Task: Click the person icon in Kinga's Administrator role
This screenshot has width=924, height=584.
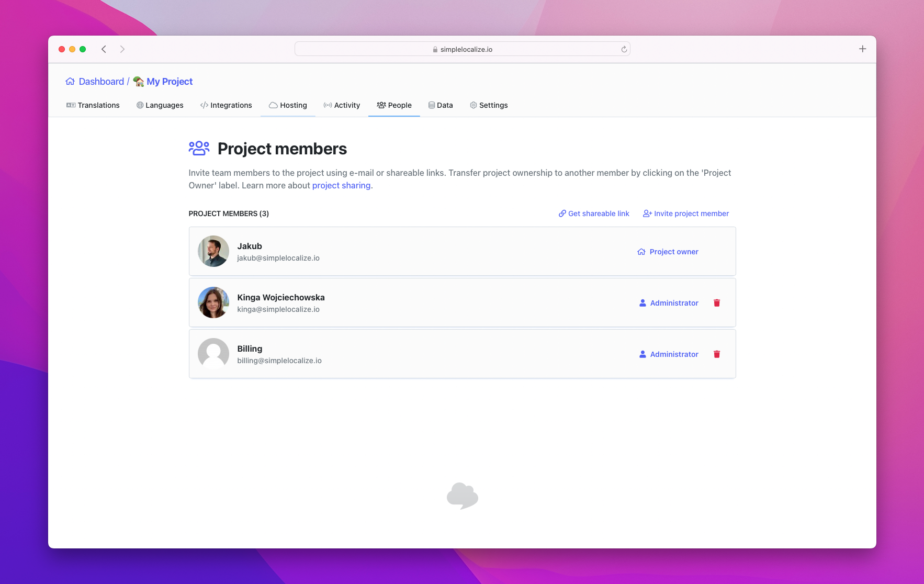Action: coord(643,303)
